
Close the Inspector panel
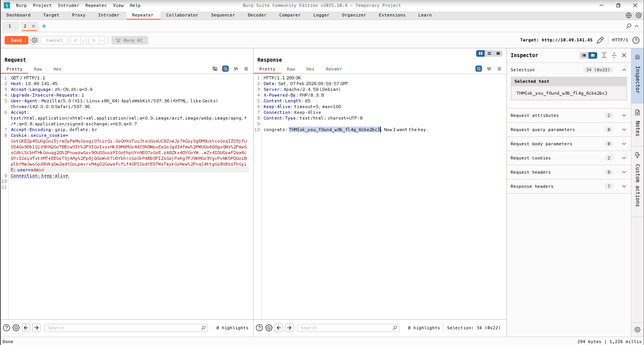(x=624, y=55)
